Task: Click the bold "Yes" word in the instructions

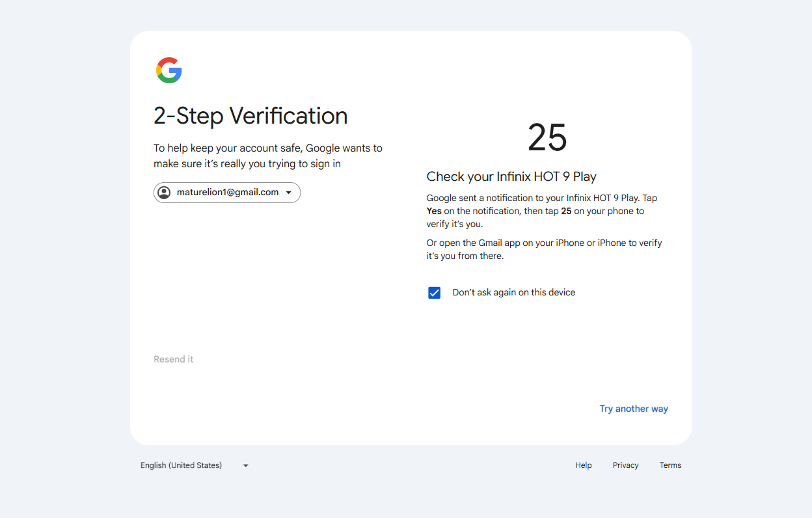Action: coord(434,211)
